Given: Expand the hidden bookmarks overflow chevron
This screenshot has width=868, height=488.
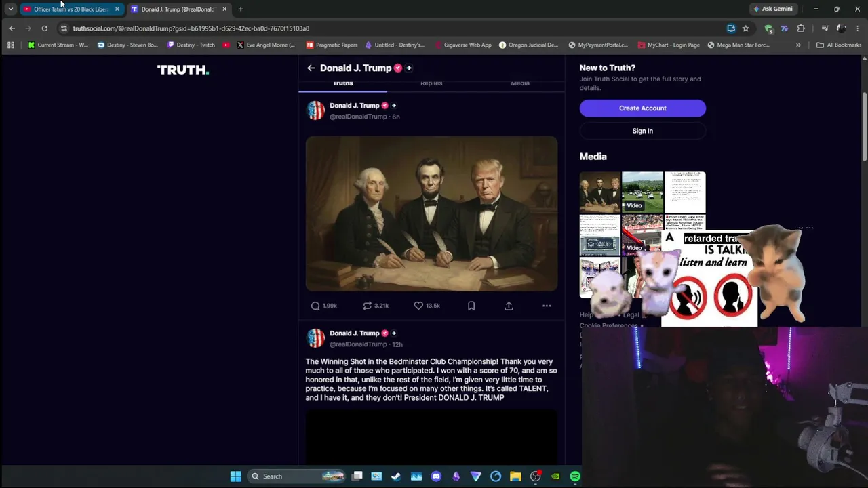Looking at the screenshot, I should (x=798, y=45).
